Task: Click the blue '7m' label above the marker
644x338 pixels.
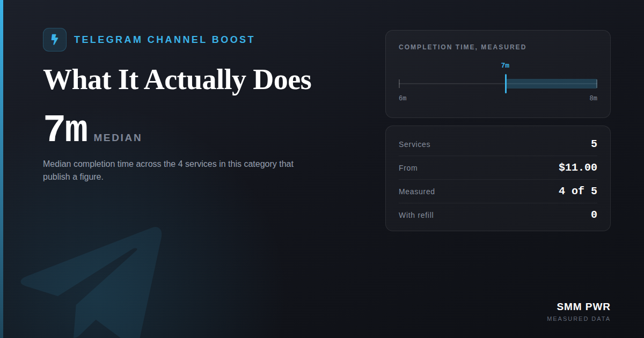Action: click(x=505, y=65)
